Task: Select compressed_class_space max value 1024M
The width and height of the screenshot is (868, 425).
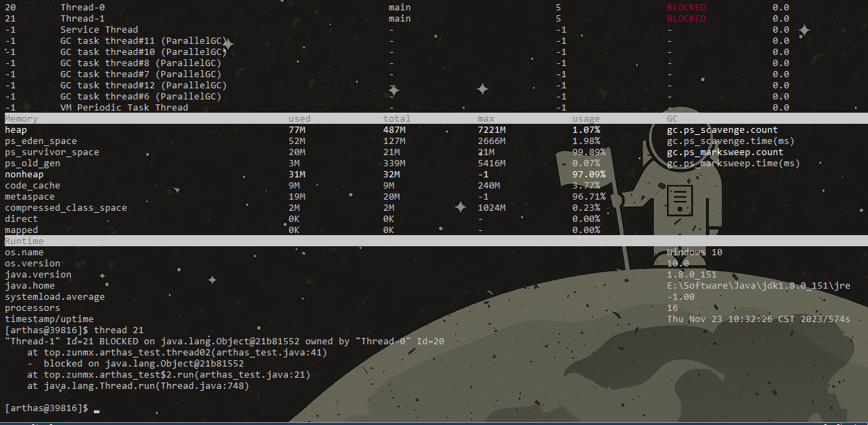Action: click(x=492, y=208)
